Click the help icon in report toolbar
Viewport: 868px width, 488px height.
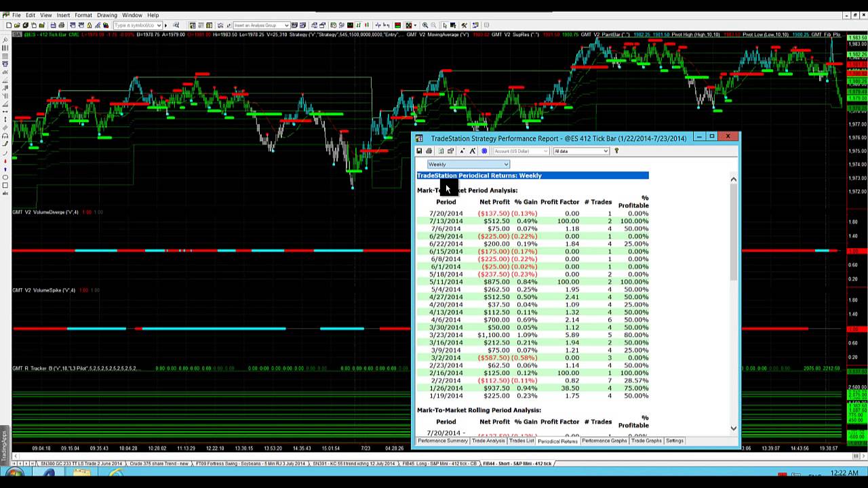click(x=616, y=151)
